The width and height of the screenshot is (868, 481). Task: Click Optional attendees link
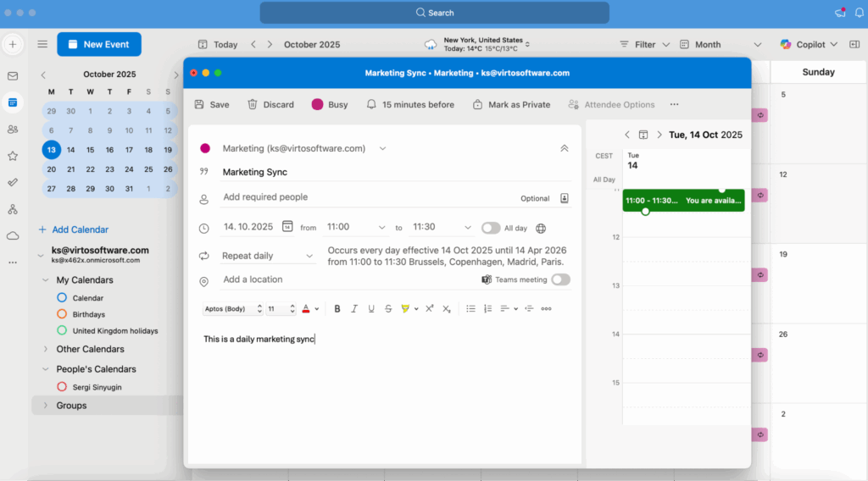535,198
